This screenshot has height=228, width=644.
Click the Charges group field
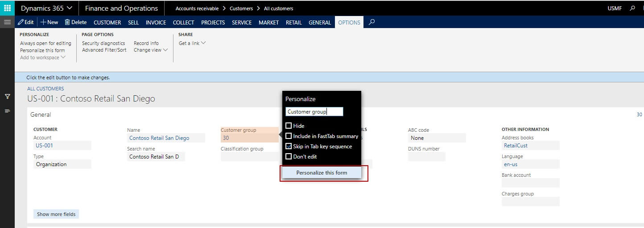[x=530, y=201]
